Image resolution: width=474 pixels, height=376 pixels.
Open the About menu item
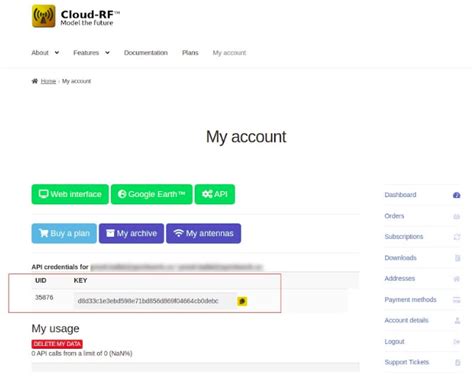pos(40,53)
